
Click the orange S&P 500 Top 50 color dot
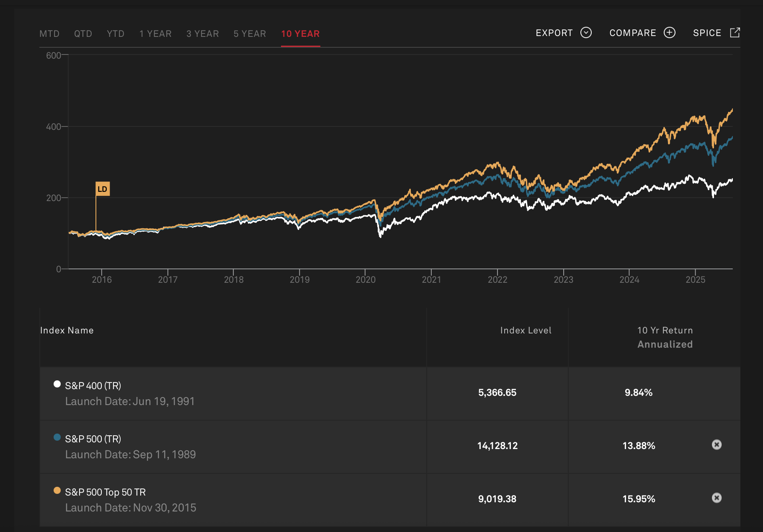click(57, 491)
